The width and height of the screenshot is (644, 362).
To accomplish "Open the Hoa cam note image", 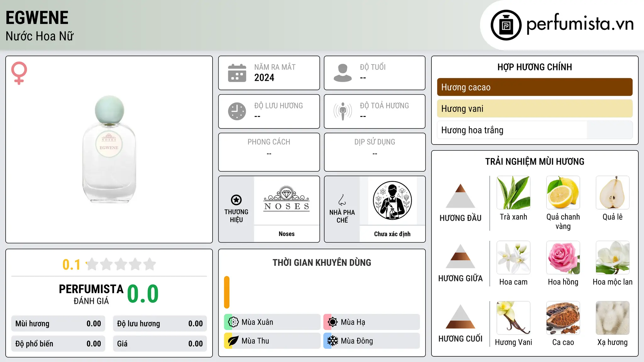I will pyautogui.click(x=514, y=258).
